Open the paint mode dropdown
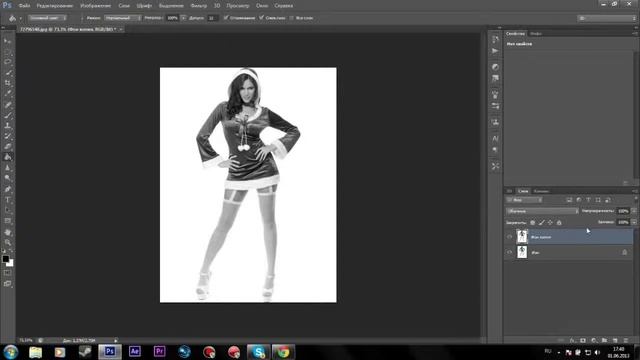This screenshot has height=360, width=640. (123, 18)
